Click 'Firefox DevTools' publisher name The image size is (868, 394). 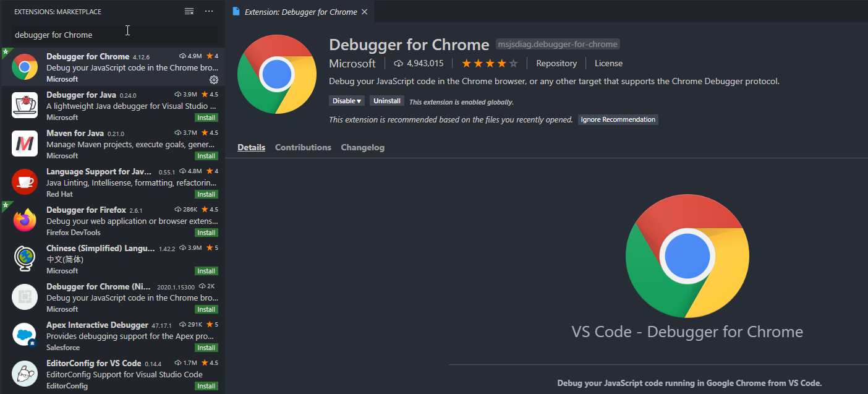click(x=73, y=233)
